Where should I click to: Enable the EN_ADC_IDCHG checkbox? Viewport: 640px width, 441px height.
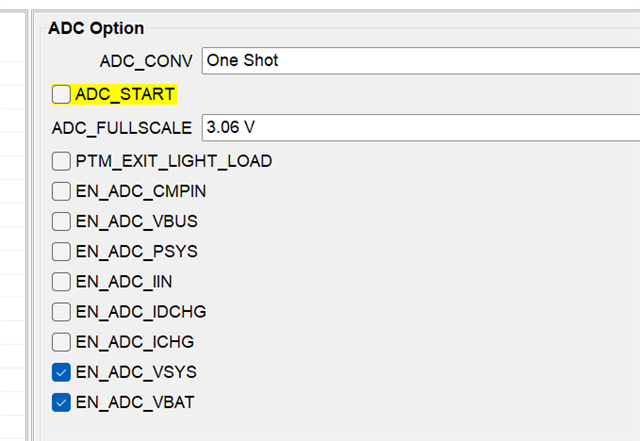61,312
